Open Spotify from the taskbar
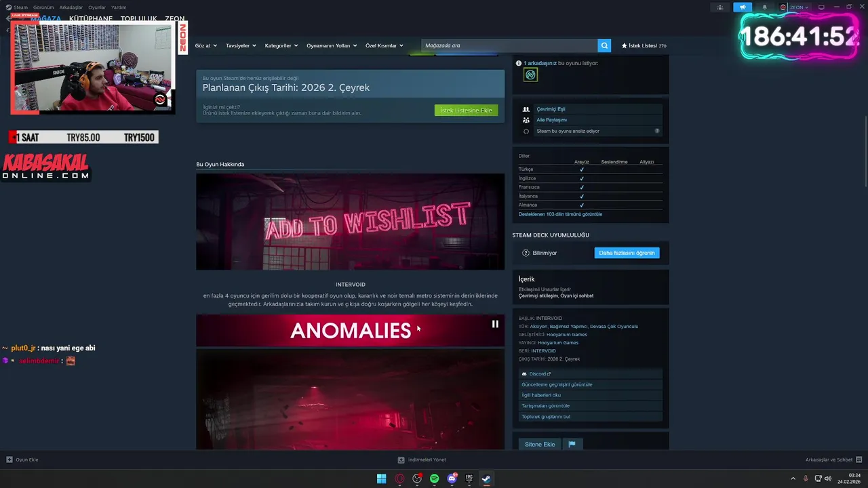The width and height of the screenshot is (868, 488). coord(435,479)
